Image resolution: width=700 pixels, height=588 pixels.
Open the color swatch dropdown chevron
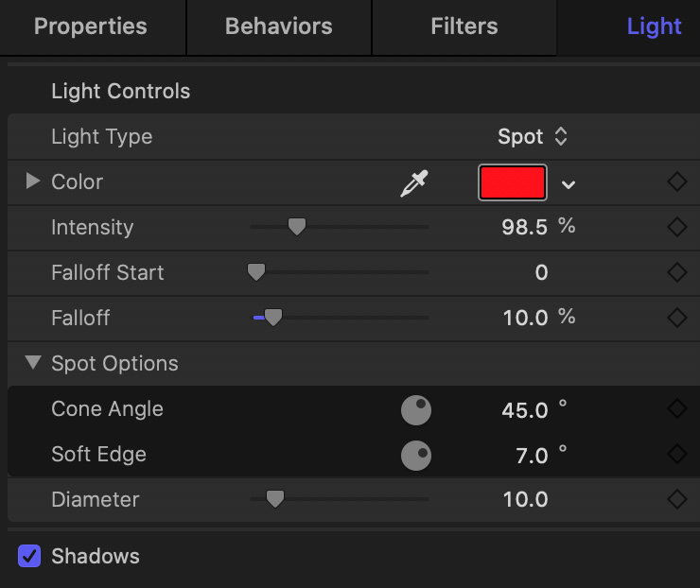[x=568, y=184]
